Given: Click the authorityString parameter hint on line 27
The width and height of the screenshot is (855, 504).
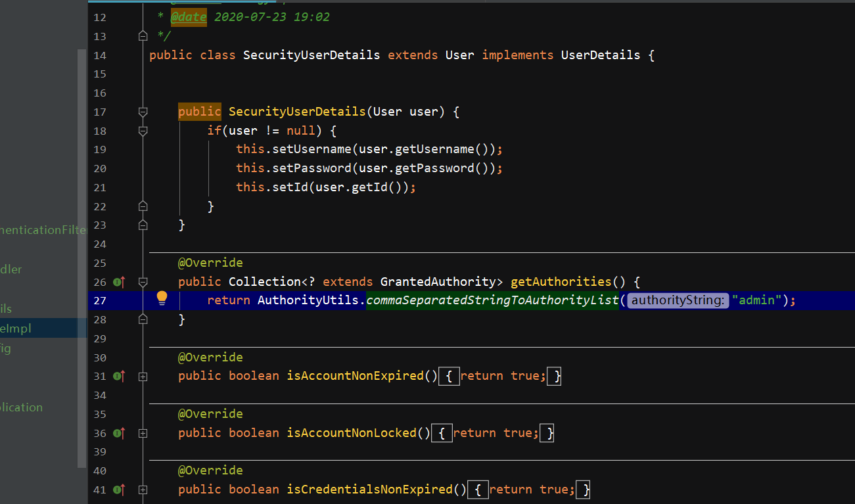Looking at the screenshot, I should [678, 300].
